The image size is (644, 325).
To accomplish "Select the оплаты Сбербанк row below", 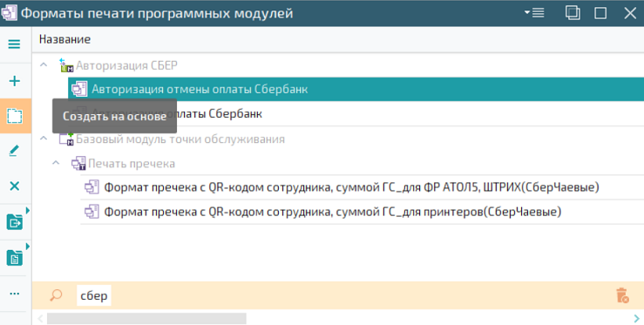I will point(356,114).
